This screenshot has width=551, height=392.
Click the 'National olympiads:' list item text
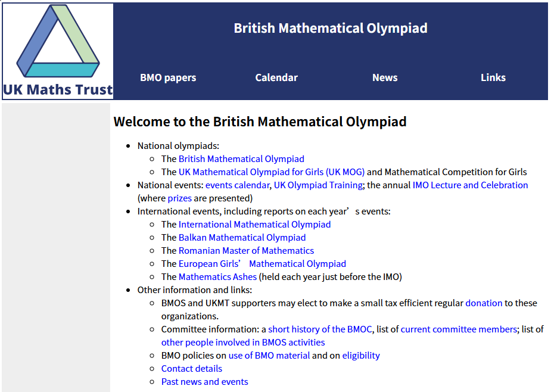[178, 146]
